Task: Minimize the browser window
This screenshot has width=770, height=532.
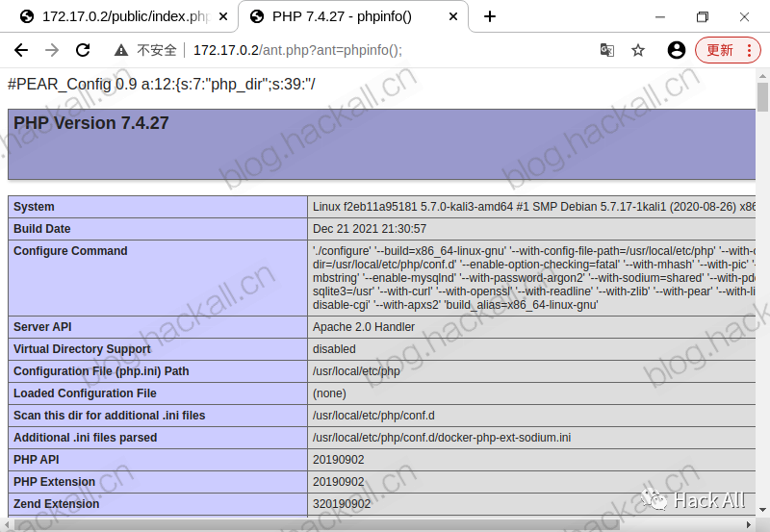Action: pyautogui.click(x=660, y=17)
